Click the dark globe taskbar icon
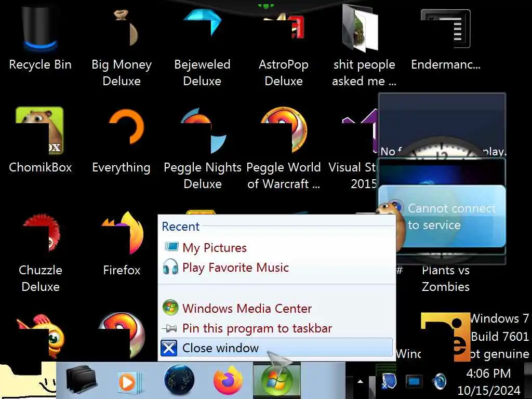Viewport: 532px width, 399px height. pos(179,380)
